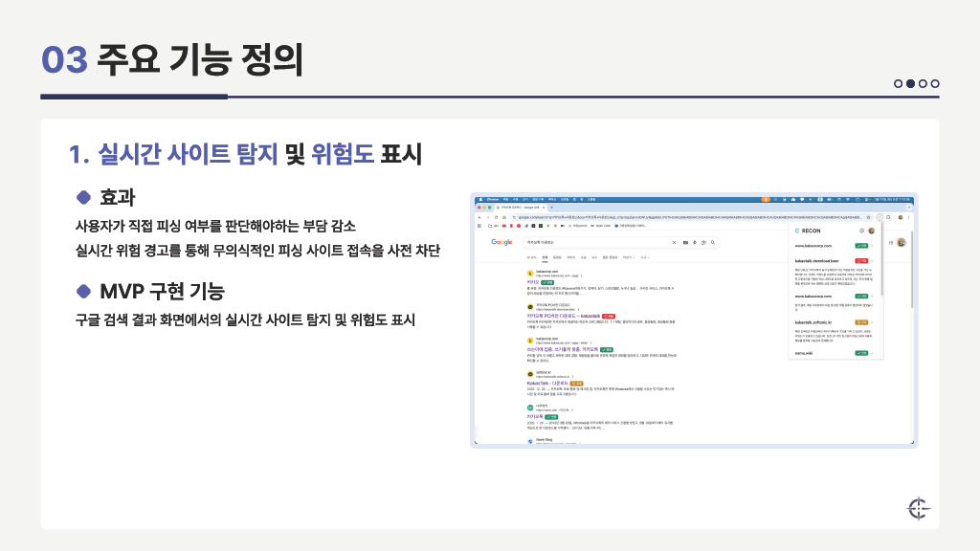Viewport: 980px width, 551px height.
Task: Open the Google apps grid icon
Action: pos(890,242)
